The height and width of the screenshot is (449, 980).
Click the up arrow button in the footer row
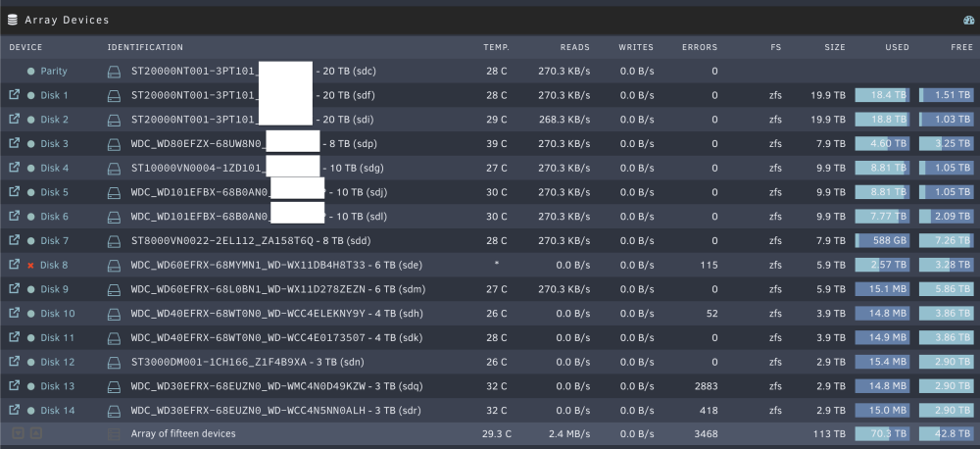(x=36, y=432)
